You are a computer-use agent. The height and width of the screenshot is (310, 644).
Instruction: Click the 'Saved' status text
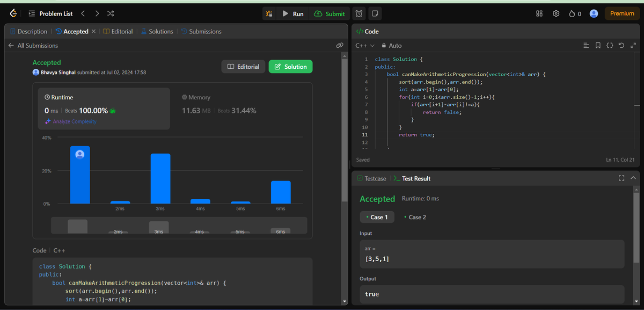(x=363, y=160)
